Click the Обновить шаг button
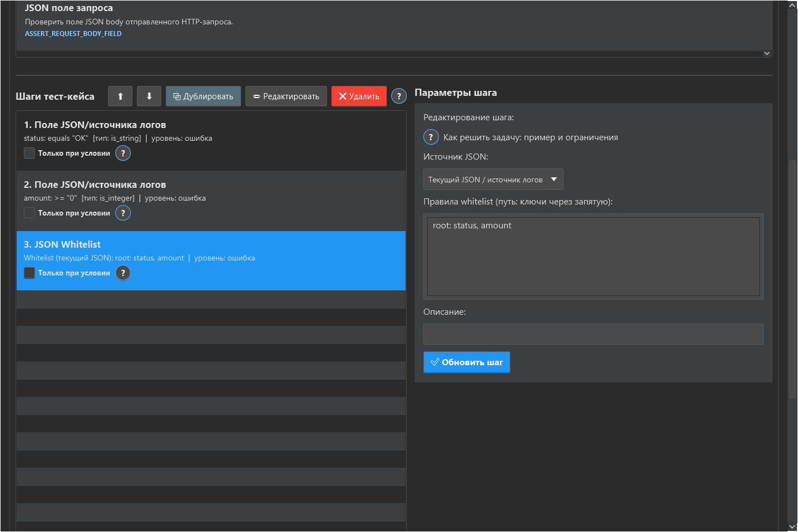The height and width of the screenshot is (532, 798). point(467,362)
